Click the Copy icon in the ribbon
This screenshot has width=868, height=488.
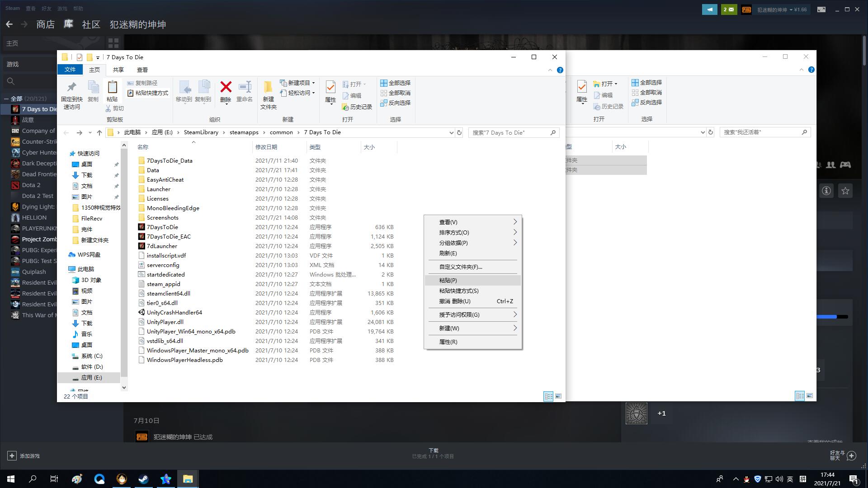coord(93,91)
